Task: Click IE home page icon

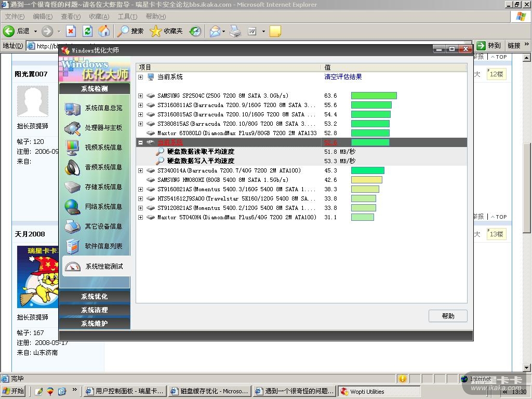Action: pos(104,31)
